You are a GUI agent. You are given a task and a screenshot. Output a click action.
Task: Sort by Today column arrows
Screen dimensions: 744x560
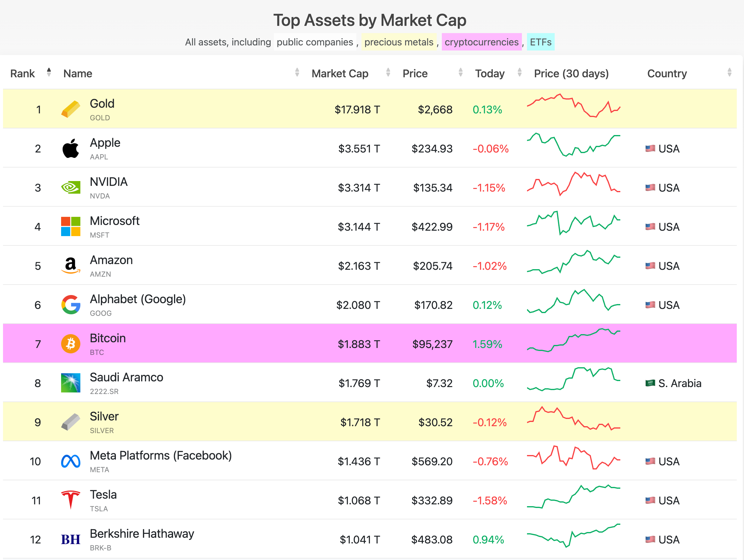tap(519, 72)
